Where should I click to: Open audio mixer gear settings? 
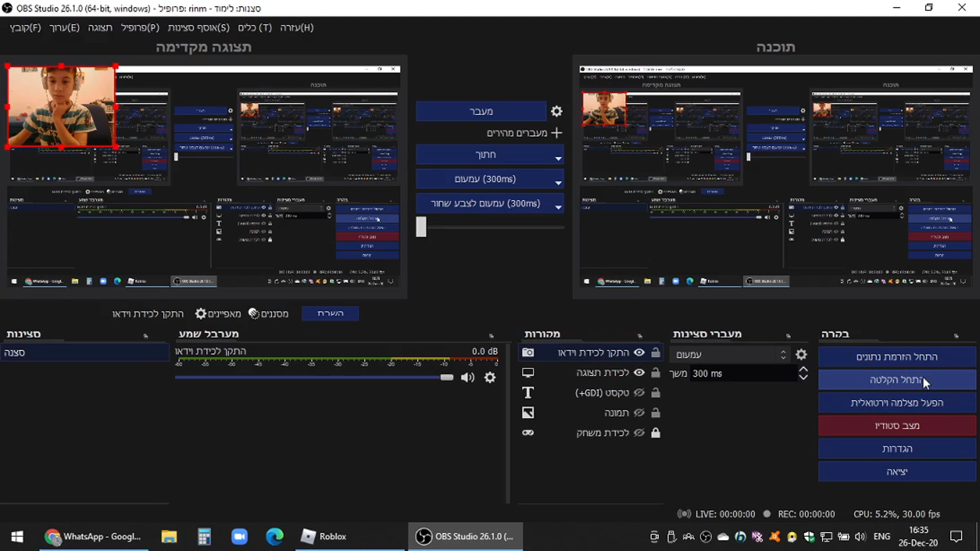(x=490, y=377)
